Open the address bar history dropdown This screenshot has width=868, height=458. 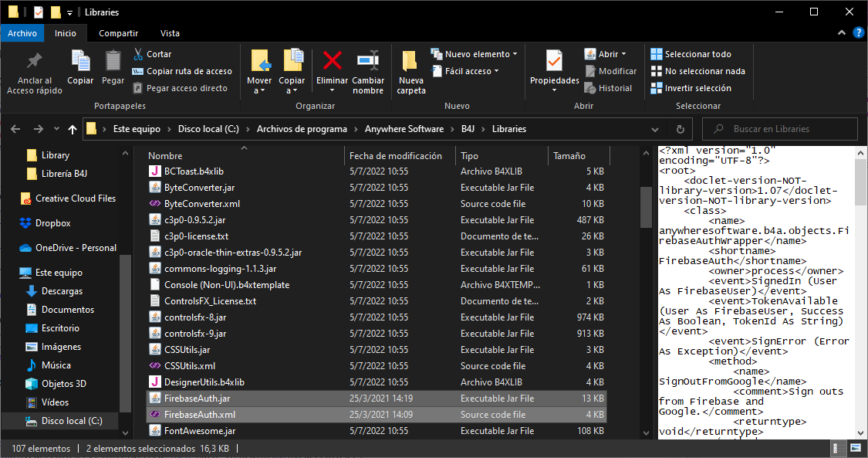point(655,129)
